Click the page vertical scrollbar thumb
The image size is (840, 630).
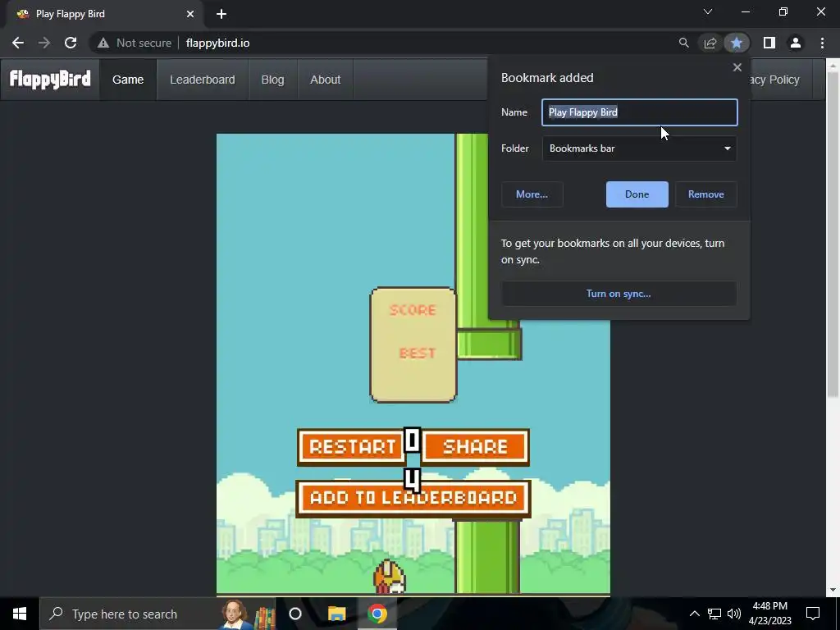pos(833,235)
